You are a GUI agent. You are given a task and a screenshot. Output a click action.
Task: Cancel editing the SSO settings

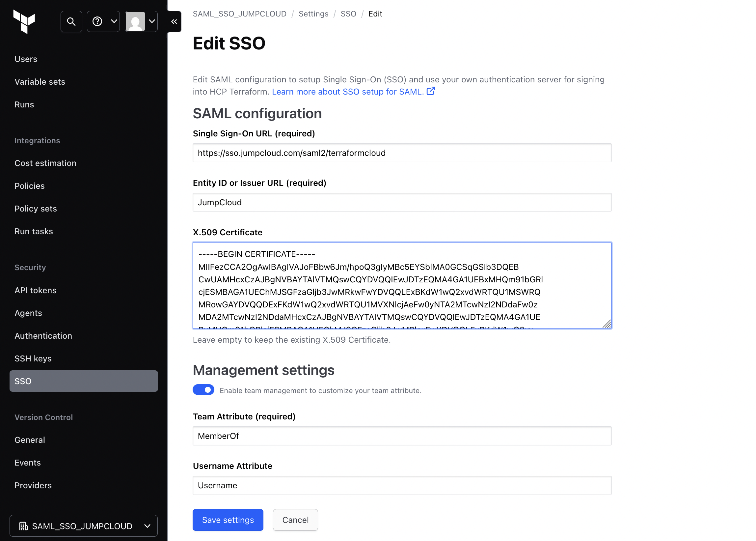(295, 520)
